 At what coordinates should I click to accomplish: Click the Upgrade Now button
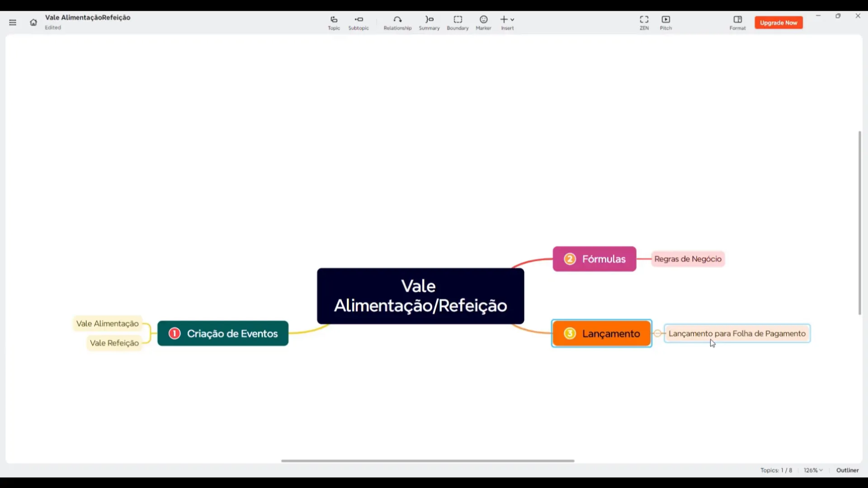tap(778, 23)
